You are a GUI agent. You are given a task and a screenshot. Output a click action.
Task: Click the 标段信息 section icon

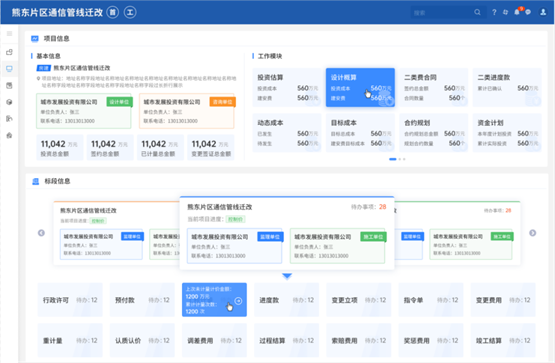(x=35, y=182)
